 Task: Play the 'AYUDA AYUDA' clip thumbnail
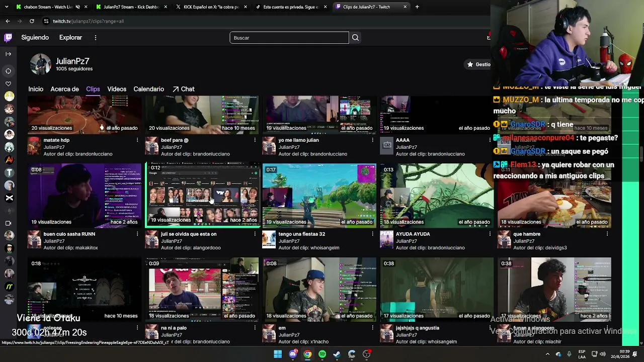point(437,196)
